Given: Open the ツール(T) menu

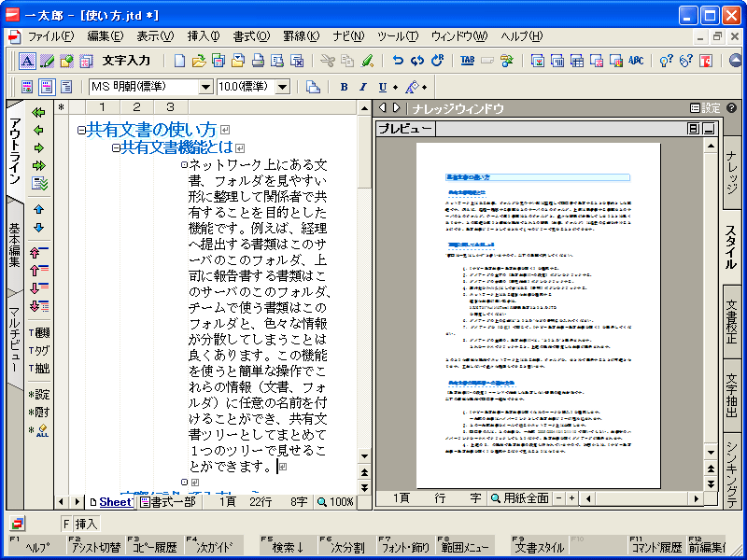Looking at the screenshot, I should click(x=398, y=36).
